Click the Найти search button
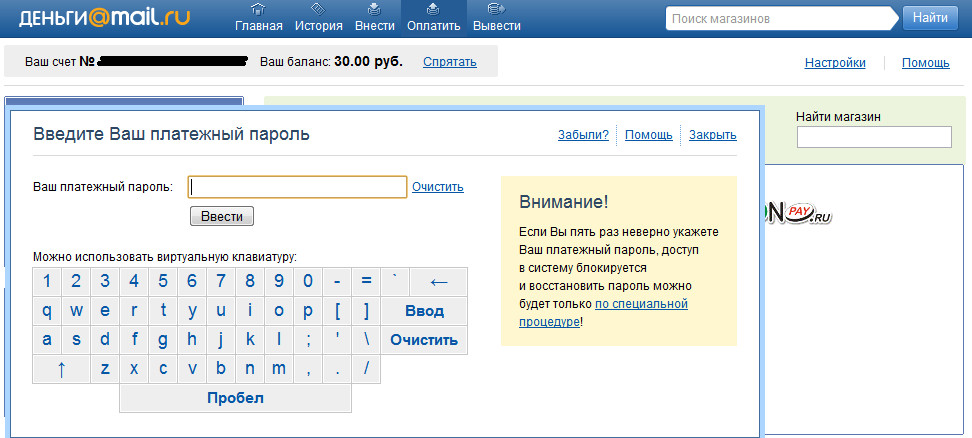 coord(930,18)
